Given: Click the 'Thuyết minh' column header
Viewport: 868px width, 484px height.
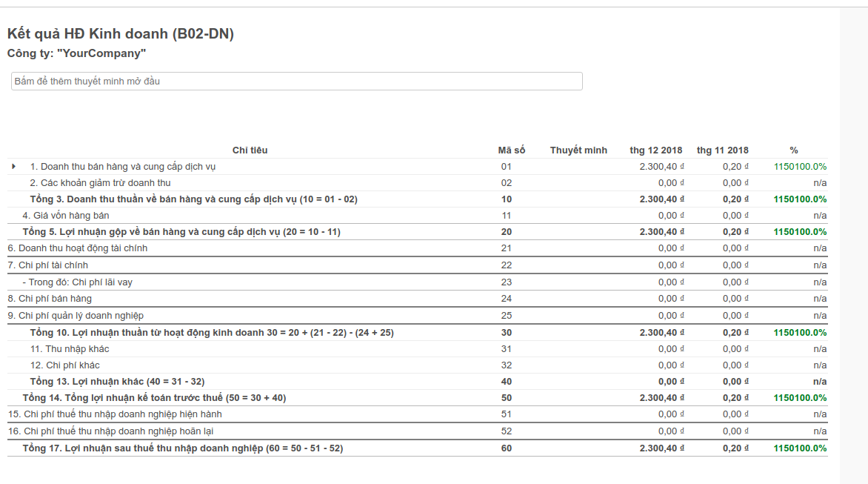Looking at the screenshot, I should [578, 150].
